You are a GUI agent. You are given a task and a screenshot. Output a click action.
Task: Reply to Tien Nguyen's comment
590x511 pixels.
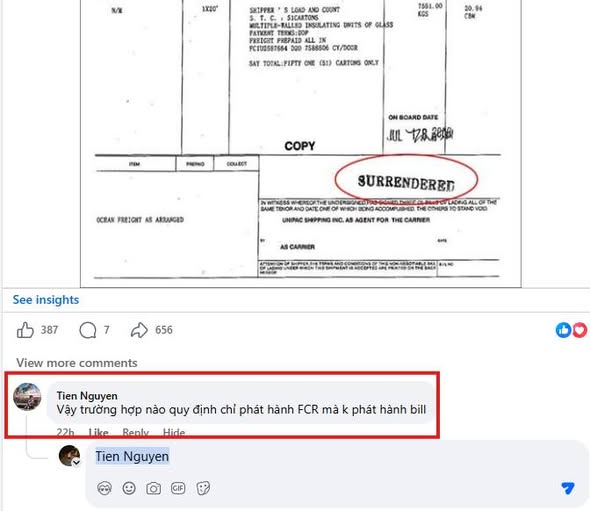[135, 433]
